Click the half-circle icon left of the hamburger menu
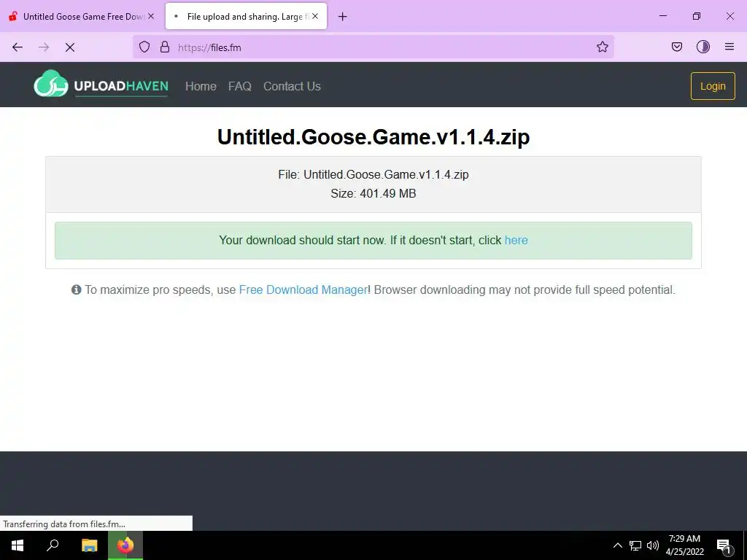The width and height of the screenshot is (747, 560). [703, 47]
